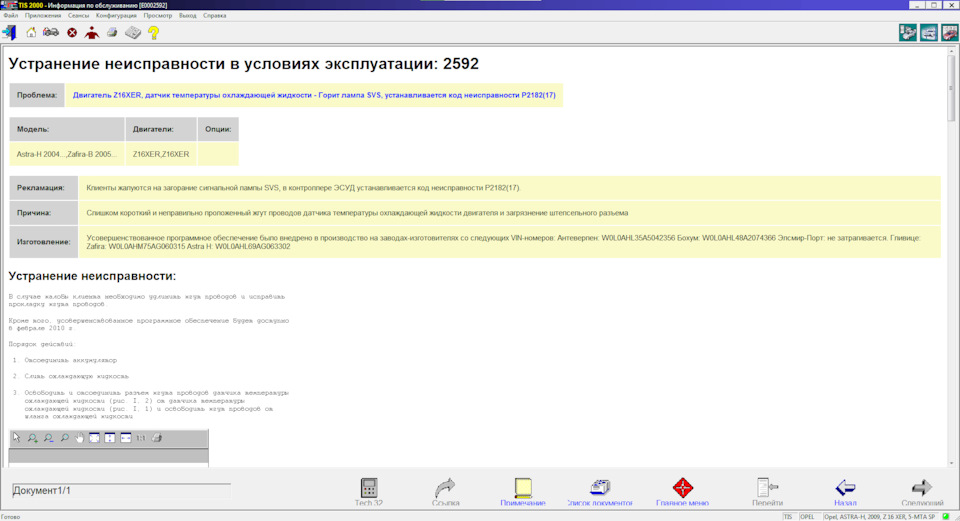The height and width of the screenshot is (521, 960).
Task: Go to home page via house icon
Action: coord(31,32)
